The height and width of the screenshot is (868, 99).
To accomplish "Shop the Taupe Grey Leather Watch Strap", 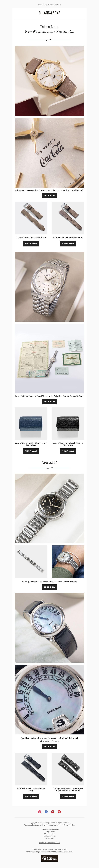I will tap(31, 243).
